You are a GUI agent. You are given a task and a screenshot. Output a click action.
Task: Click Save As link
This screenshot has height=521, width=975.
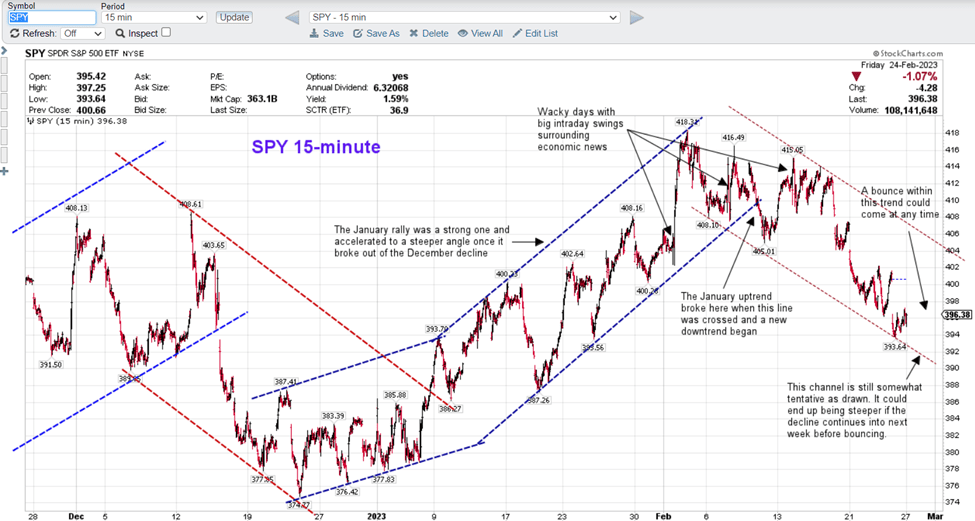383,34
